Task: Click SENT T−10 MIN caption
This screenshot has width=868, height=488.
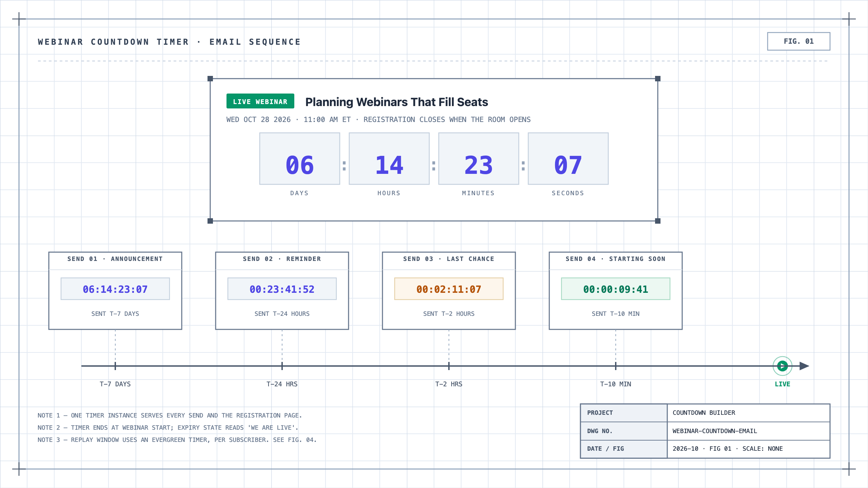Action: click(x=616, y=314)
